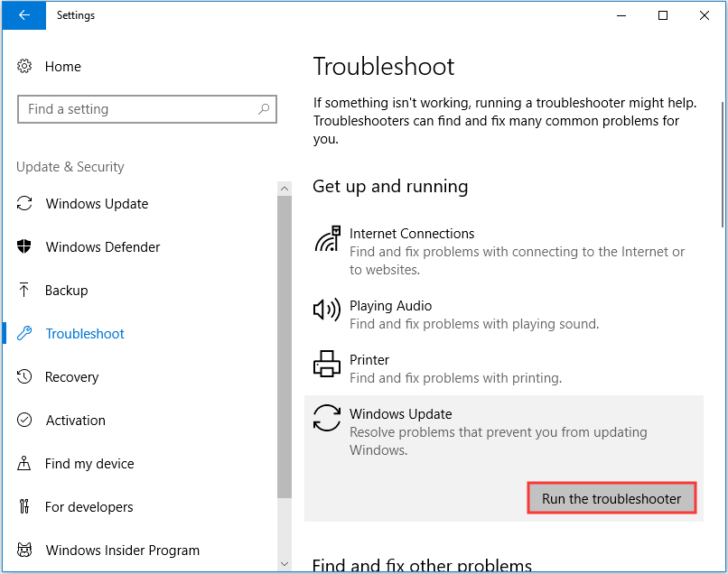Select the Windows Update sidebar icon
Screen dimensions: 728x574
coord(26,203)
